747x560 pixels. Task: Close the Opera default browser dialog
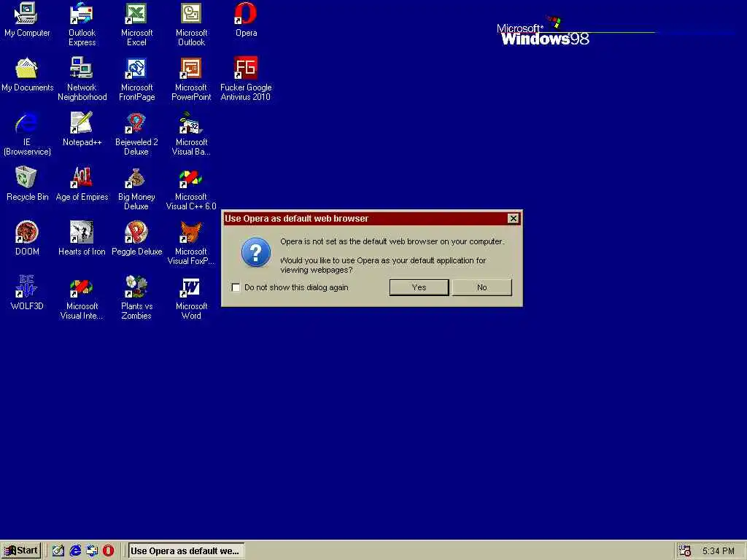513,218
